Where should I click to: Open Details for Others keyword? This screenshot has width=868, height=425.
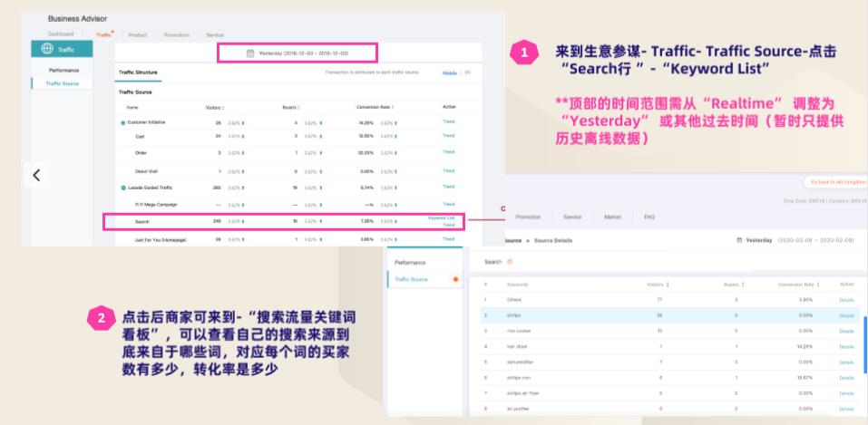(846, 300)
